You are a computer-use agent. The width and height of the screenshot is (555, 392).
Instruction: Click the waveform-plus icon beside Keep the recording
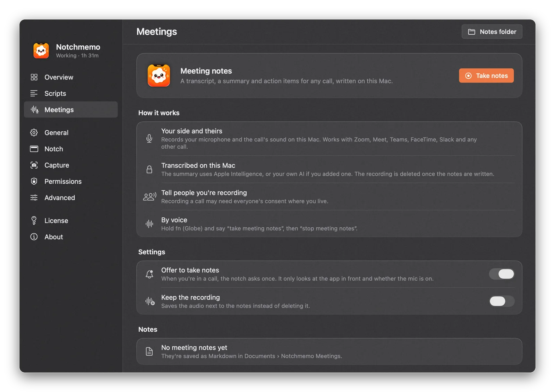(x=150, y=301)
